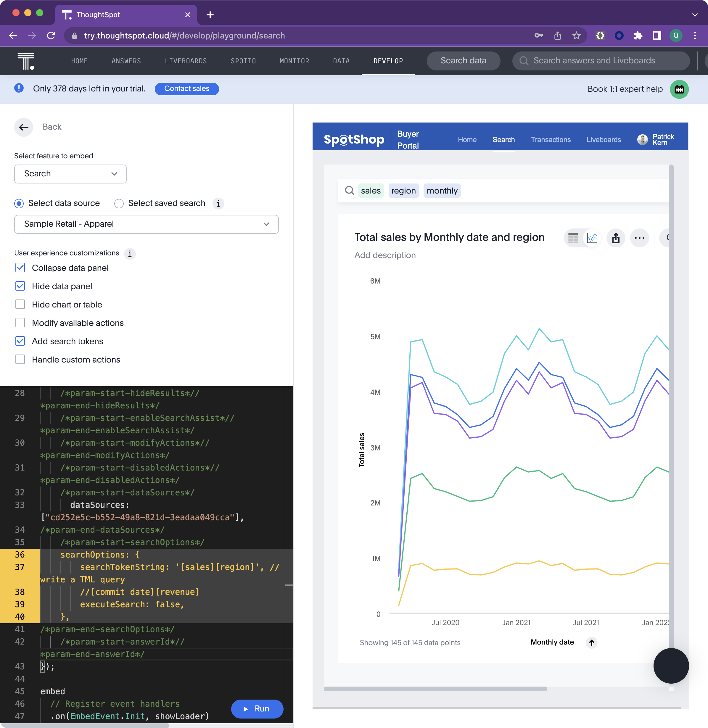This screenshot has width=708, height=728.
Task: Click the browser forward arrow
Action: (x=32, y=35)
